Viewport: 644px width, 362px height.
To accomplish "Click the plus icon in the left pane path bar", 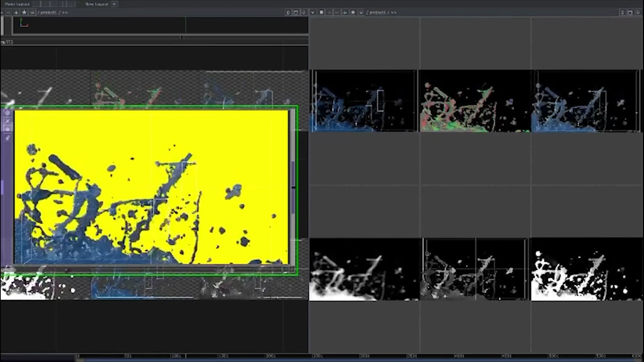I will click(x=16, y=12).
